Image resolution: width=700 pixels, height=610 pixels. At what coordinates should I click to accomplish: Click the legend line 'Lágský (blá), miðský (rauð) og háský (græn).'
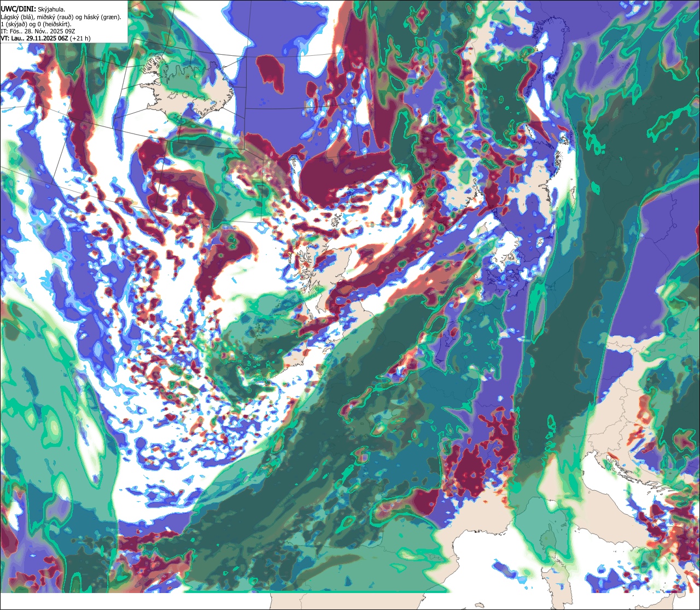click(x=61, y=17)
